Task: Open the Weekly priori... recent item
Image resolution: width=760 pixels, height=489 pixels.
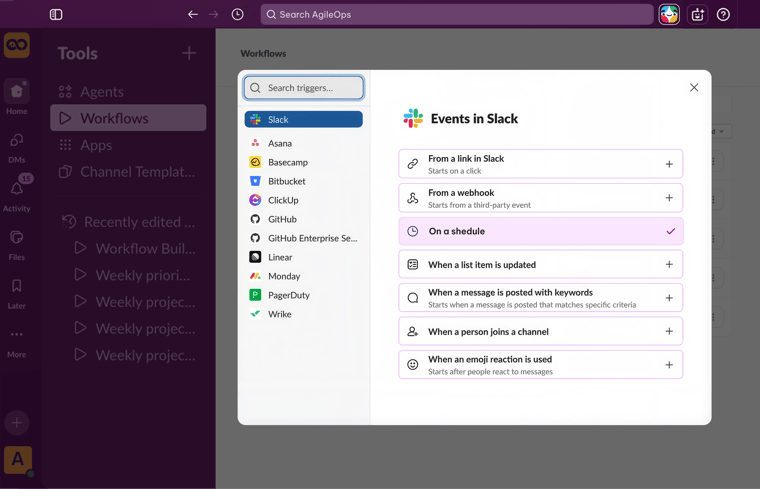Action: click(136, 275)
